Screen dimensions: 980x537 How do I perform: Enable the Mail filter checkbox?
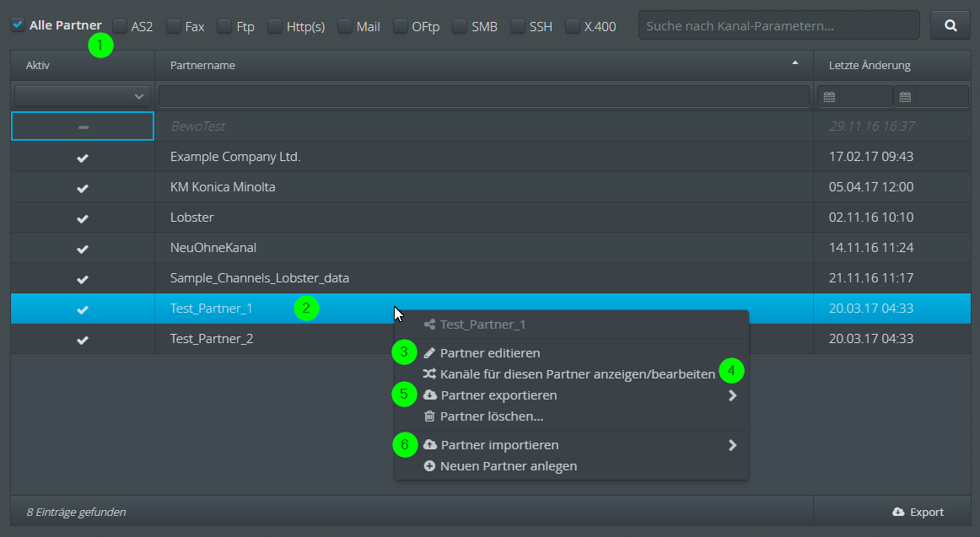pos(344,26)
